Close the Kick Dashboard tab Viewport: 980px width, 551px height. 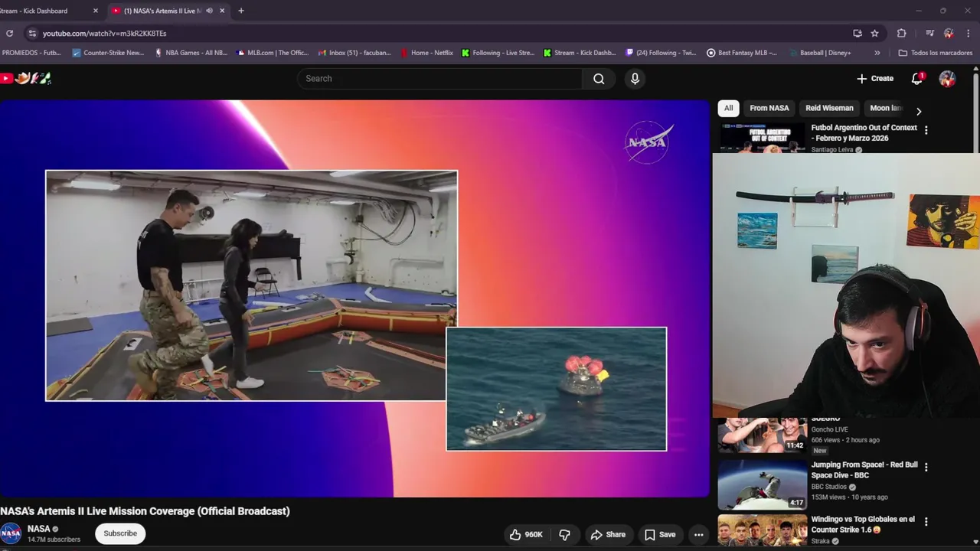click(96, 11)
